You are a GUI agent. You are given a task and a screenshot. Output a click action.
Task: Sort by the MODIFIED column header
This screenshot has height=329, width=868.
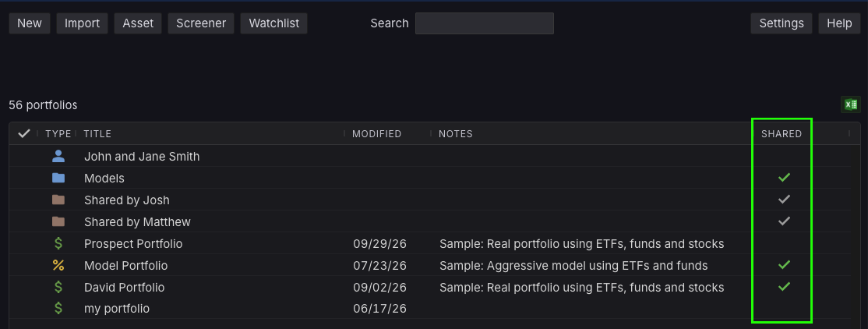tap(377, 133)
